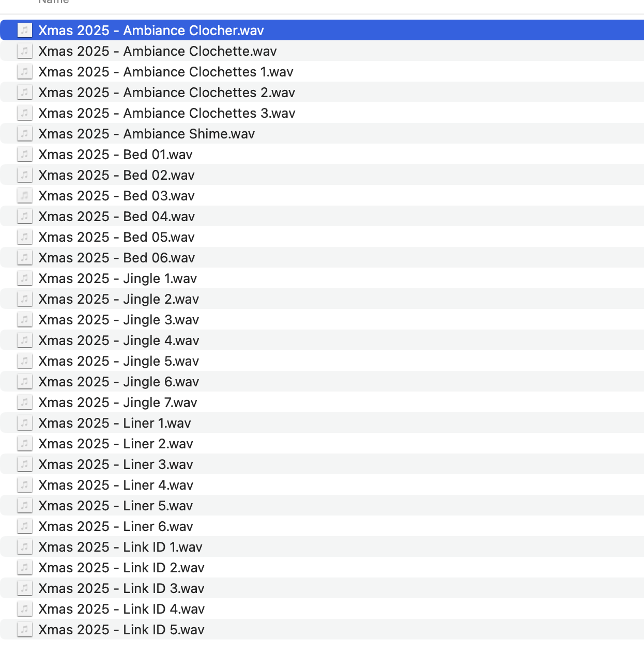
Task: Click the audio icon beside Jingle 7.wav
Action: (24, 402)
